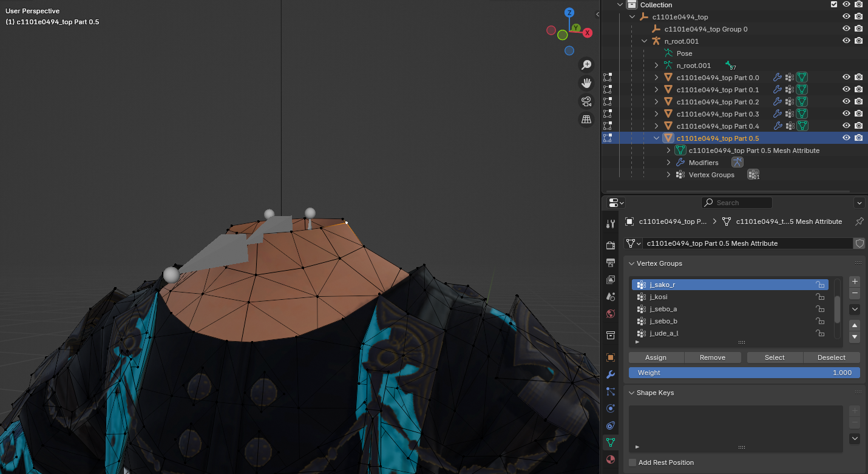This screenshot has height=474, width=868.
Task: Assign vertices to active vertex group
Action: click(656, 357)
